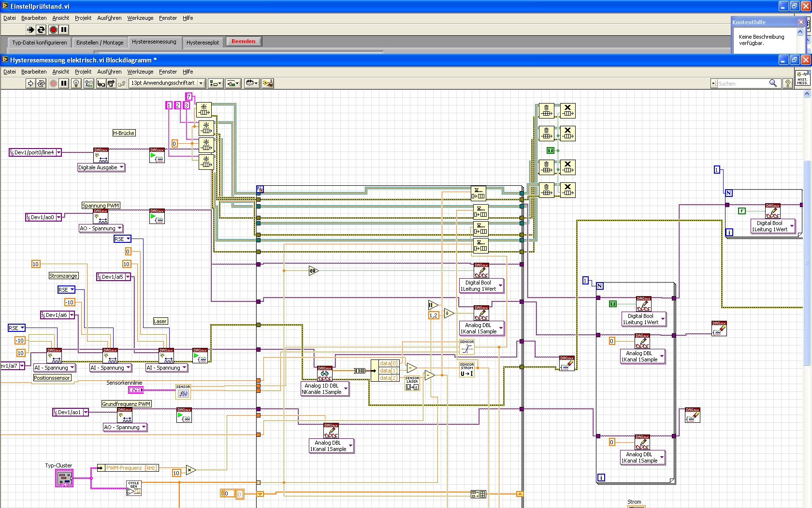
Task: Select the Typ-Datei konfigurieren tab
Action: 40,43
